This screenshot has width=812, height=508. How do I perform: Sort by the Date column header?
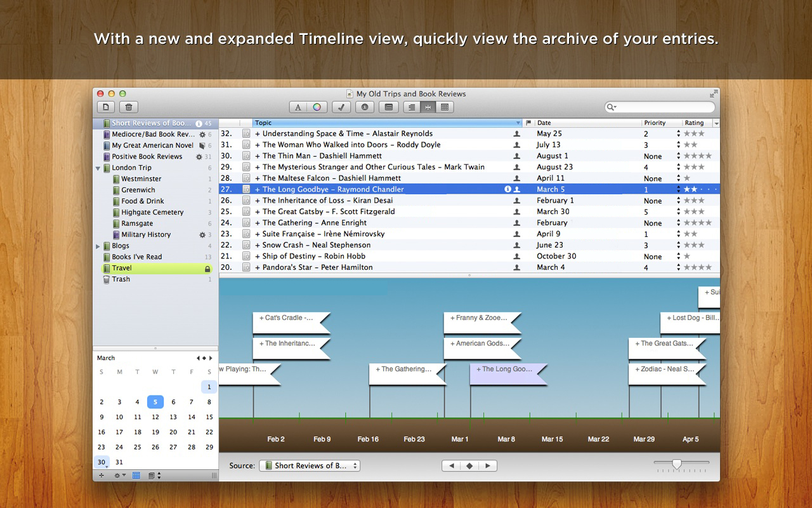587,123
